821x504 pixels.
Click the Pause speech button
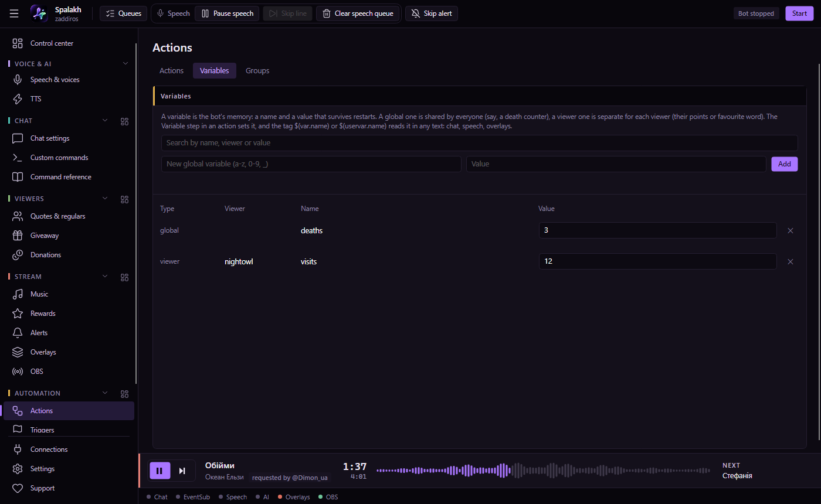227,13
